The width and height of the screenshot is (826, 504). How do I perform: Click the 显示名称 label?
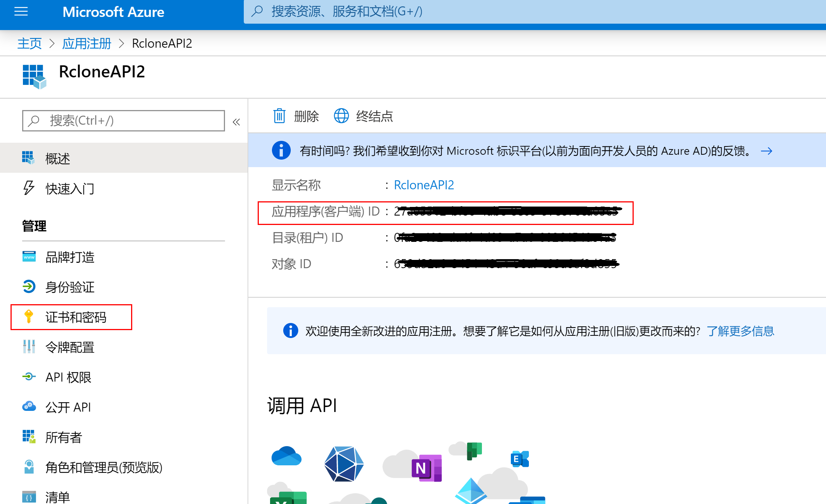pos(296,185)
